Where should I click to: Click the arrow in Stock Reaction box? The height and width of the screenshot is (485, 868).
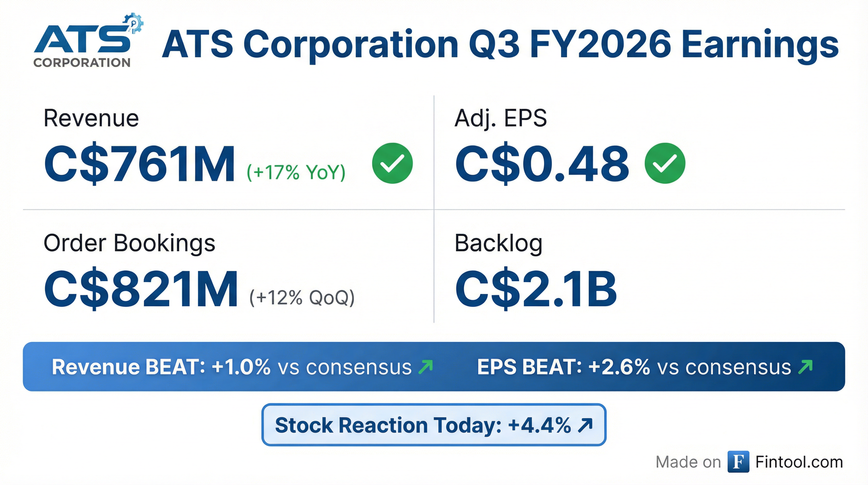[x=585, y=425]
